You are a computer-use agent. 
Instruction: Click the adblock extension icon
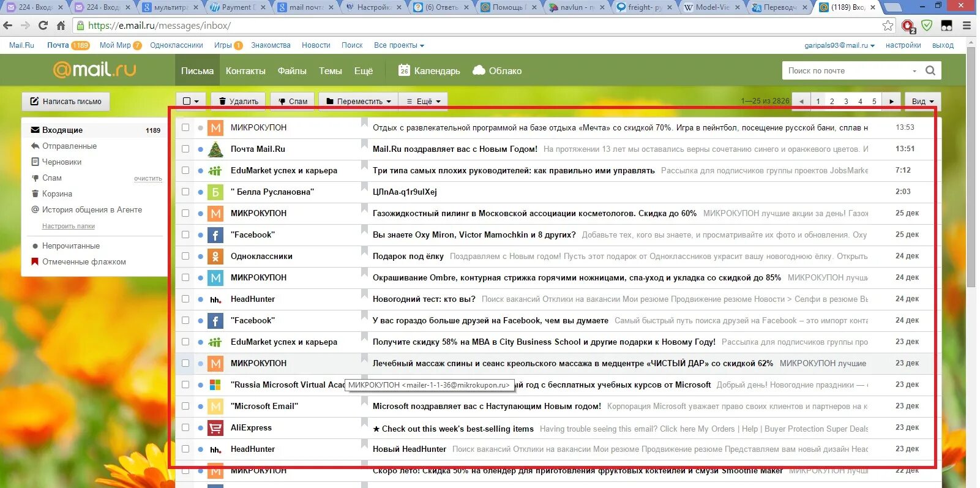click(908, 26)
